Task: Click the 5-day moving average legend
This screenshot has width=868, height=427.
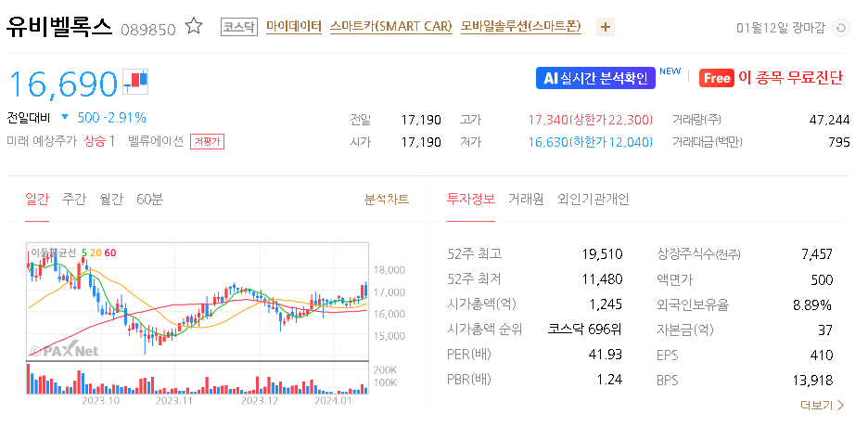Action: coord(84,252)
